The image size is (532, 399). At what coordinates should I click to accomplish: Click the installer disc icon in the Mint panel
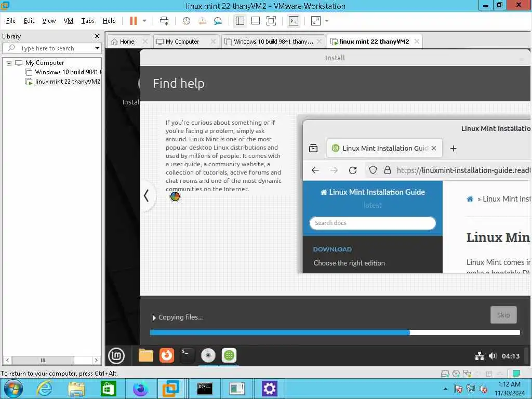tap(208, 355)
